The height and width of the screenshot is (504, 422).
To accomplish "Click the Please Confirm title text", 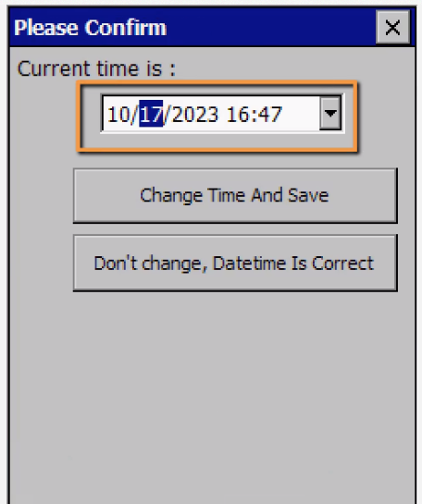I will pos(90,28).
